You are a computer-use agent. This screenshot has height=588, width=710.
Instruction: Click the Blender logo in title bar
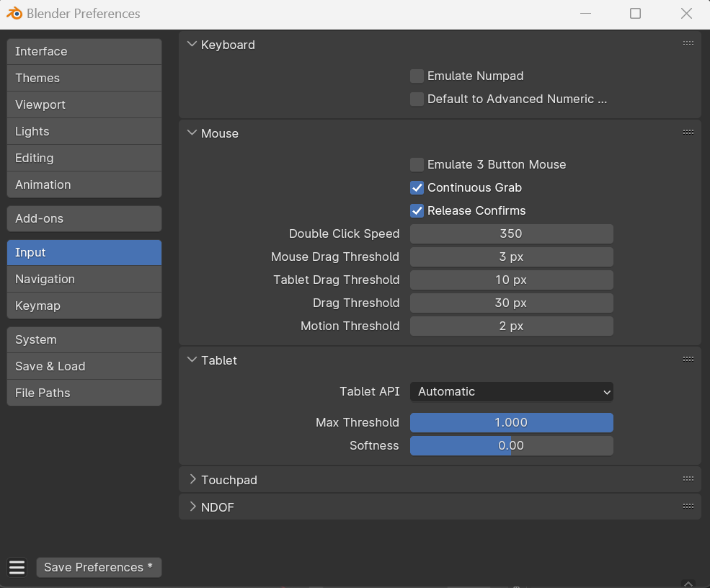[14, 13]
